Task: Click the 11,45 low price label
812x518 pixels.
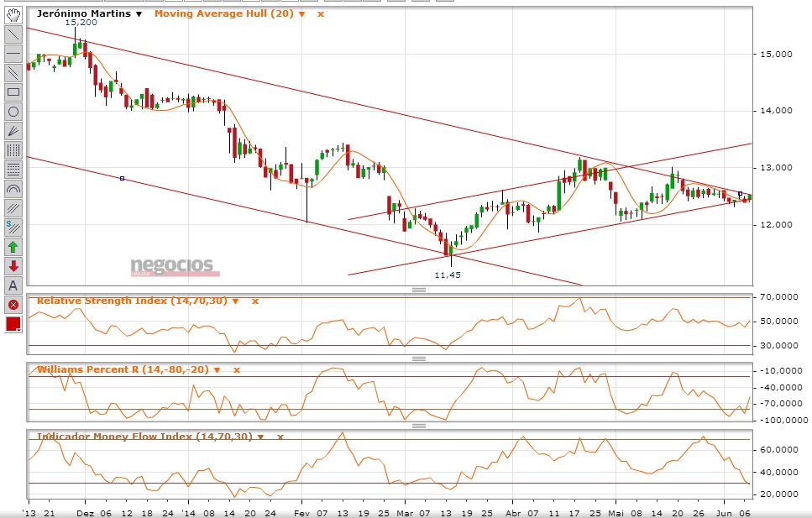Action: coord(448,275)
